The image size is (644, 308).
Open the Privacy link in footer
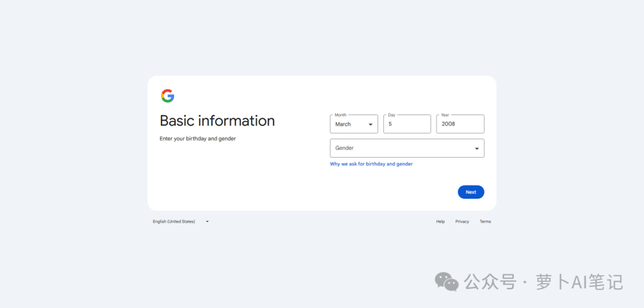(462, 221)
